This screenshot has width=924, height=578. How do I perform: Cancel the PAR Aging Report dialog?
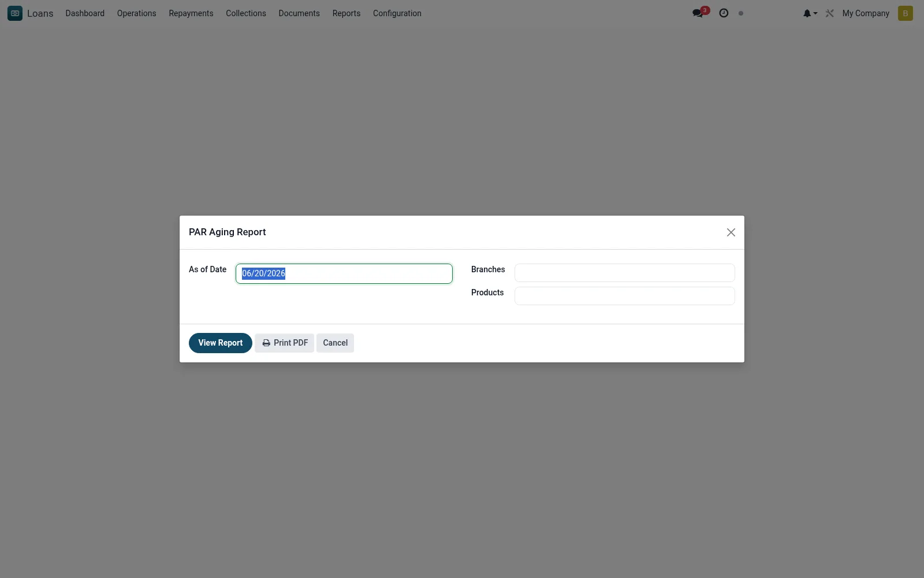[x=335, y=343]
